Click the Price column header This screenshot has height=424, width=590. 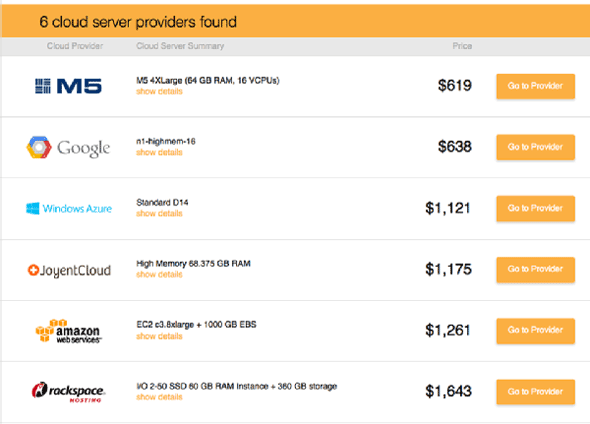pos(462,46)
